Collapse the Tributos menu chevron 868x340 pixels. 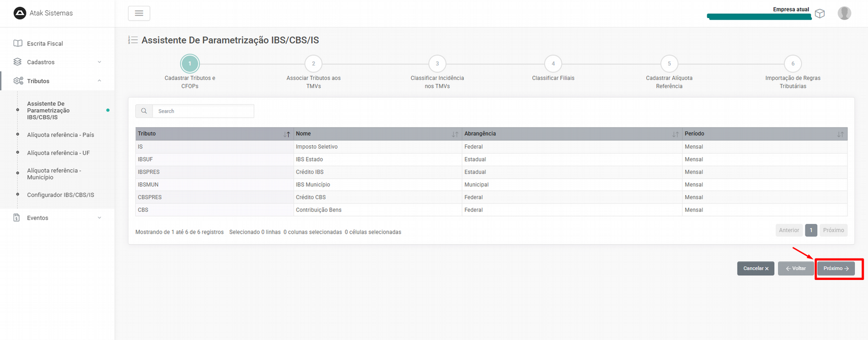point(100,81)
